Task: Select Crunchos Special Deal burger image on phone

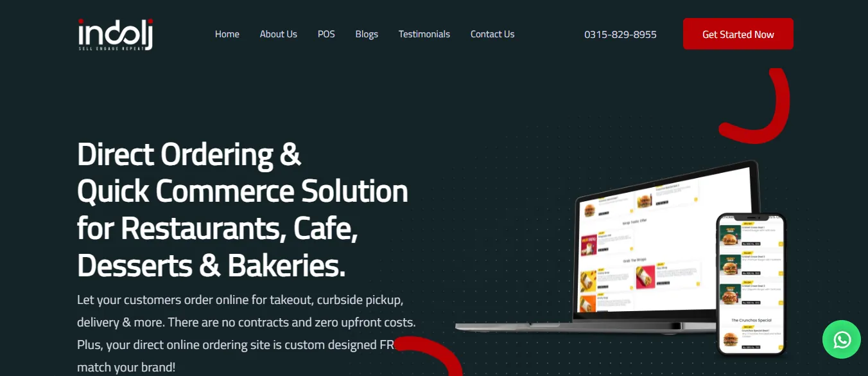Action: tap(729, 338)
